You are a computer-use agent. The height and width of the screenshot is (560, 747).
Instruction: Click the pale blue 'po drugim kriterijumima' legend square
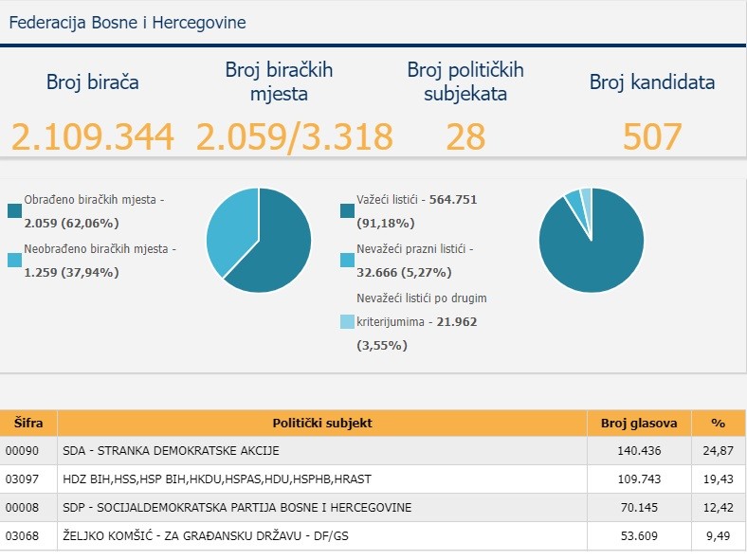tap(347, 322)
